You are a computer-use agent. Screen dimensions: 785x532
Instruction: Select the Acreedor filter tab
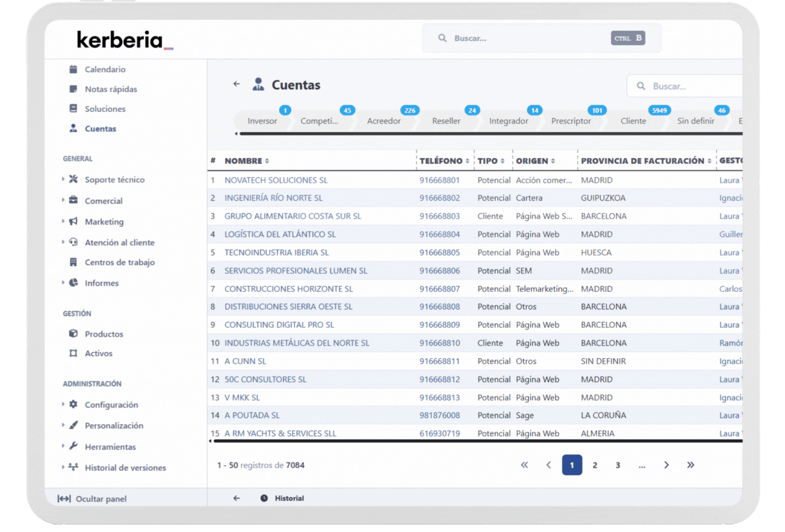(384, 121)
